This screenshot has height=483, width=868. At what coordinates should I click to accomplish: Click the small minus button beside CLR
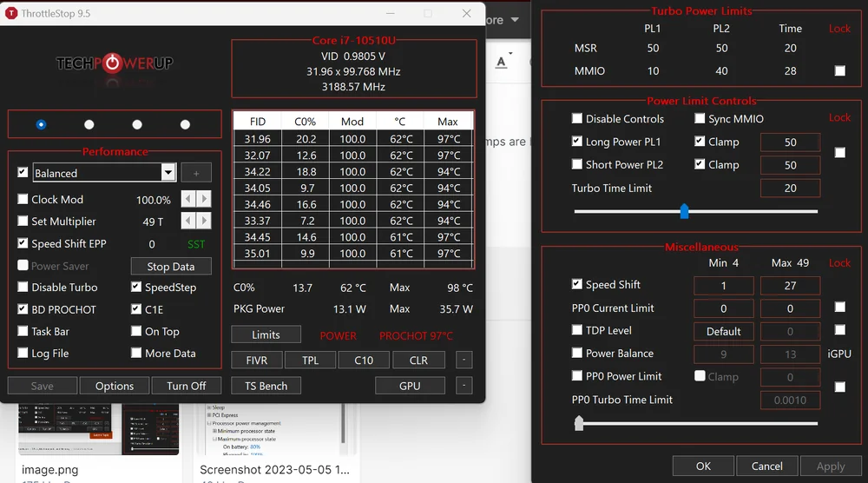click(464, 360)
